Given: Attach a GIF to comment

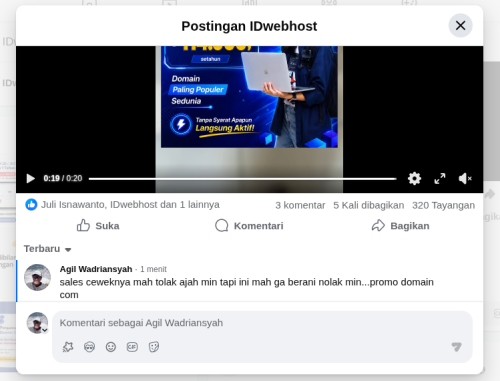Looking at the screenshot, I should coord(132,347).
